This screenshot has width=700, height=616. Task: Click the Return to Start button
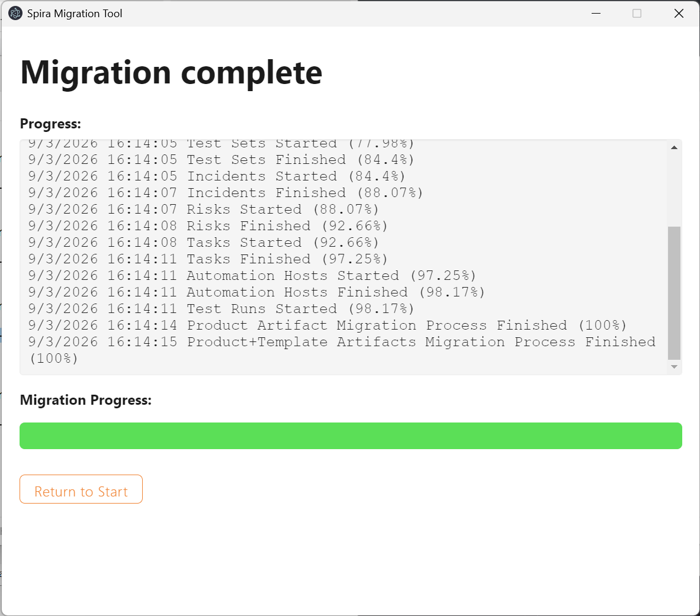81,489
